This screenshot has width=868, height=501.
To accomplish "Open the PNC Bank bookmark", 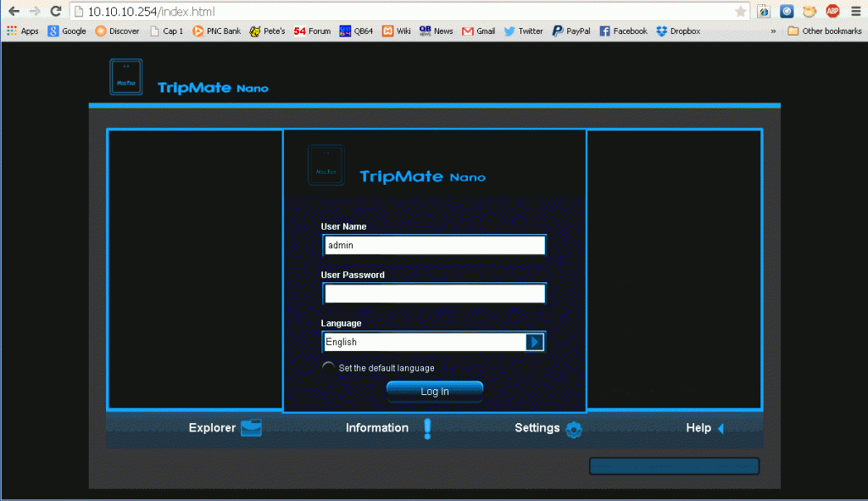I will tap(216, 31).
